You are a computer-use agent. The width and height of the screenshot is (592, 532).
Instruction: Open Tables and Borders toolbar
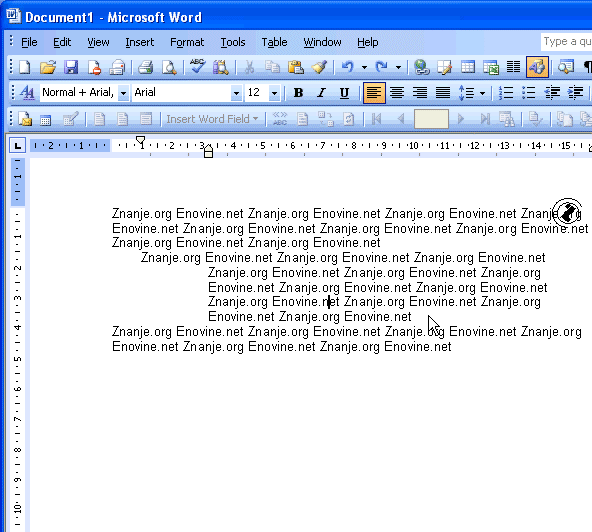click(x=445, y=68)
